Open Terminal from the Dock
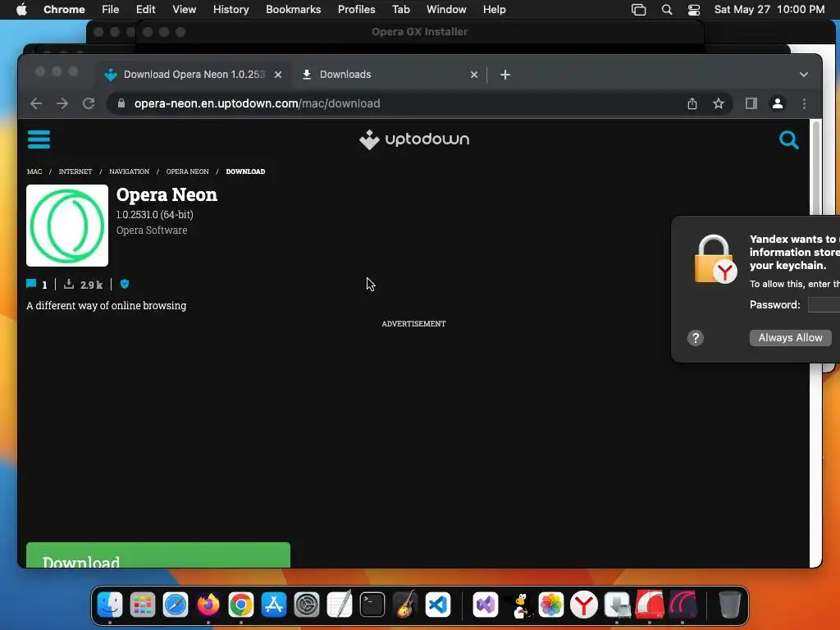 pos(372,605)
